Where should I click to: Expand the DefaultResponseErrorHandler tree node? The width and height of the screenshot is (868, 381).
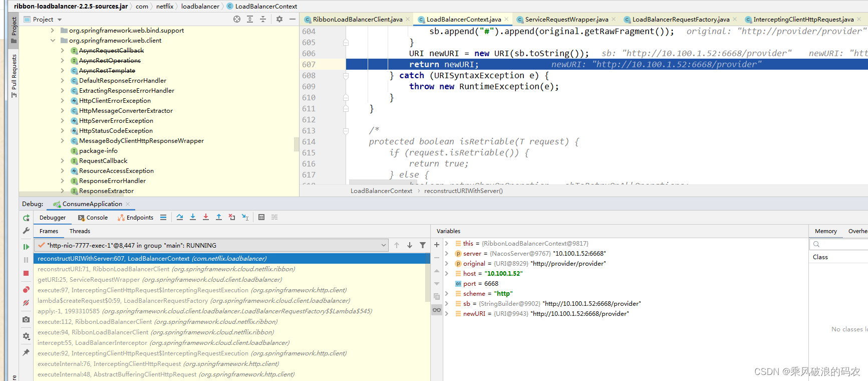point(62,81)
